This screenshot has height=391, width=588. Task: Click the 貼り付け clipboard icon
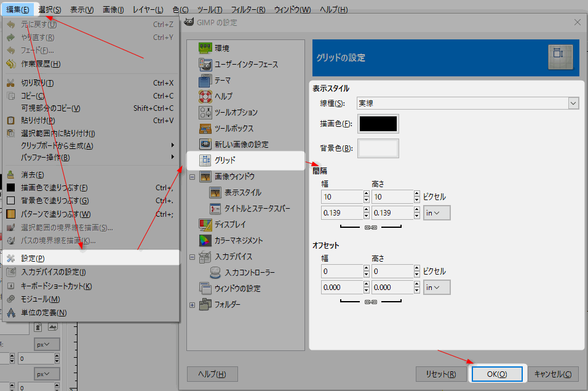click(x=11, y=121)
